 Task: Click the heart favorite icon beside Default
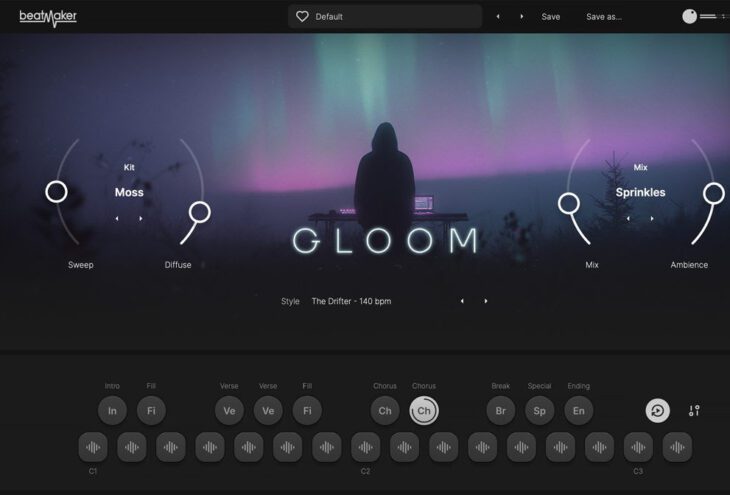tap(302, 17)
